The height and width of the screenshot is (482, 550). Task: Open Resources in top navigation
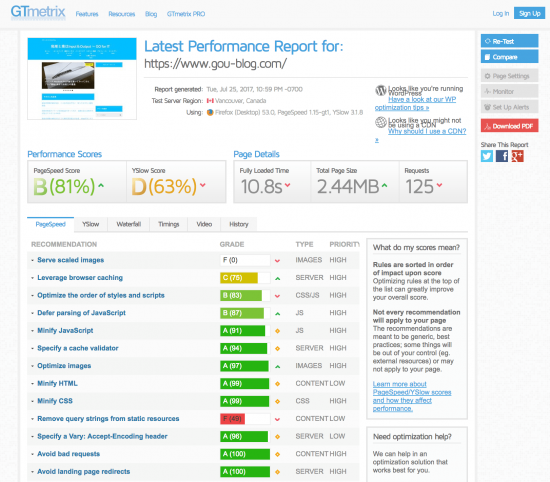pyautogui.click(x=122, y=14)
